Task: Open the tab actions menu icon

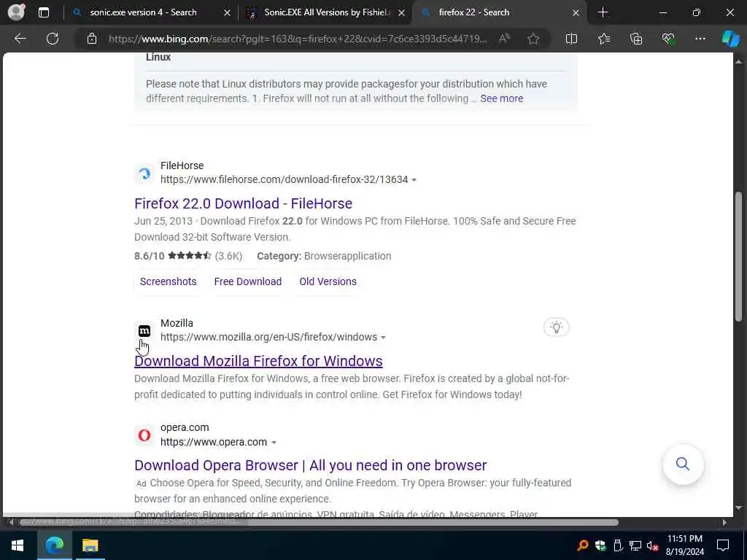Action: tap(43, 12)
